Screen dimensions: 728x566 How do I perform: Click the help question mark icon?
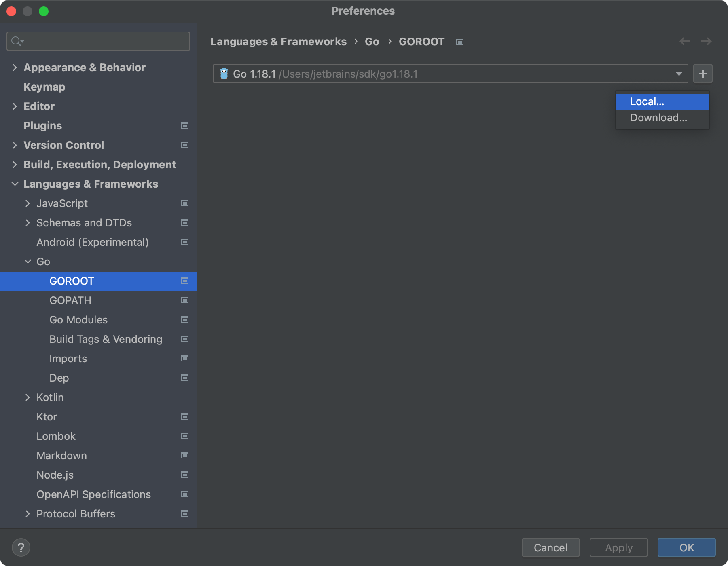(21, 548)
